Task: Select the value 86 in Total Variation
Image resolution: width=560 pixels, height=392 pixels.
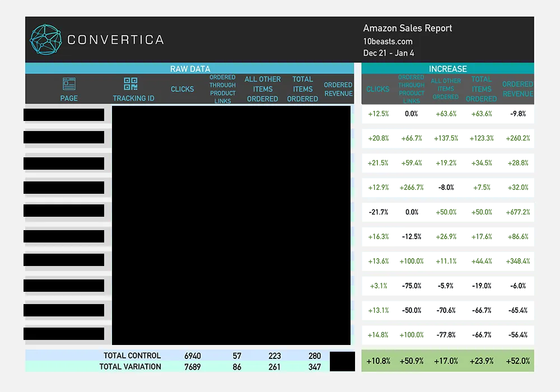Action: pyautogui.click(x=237, y=367)
